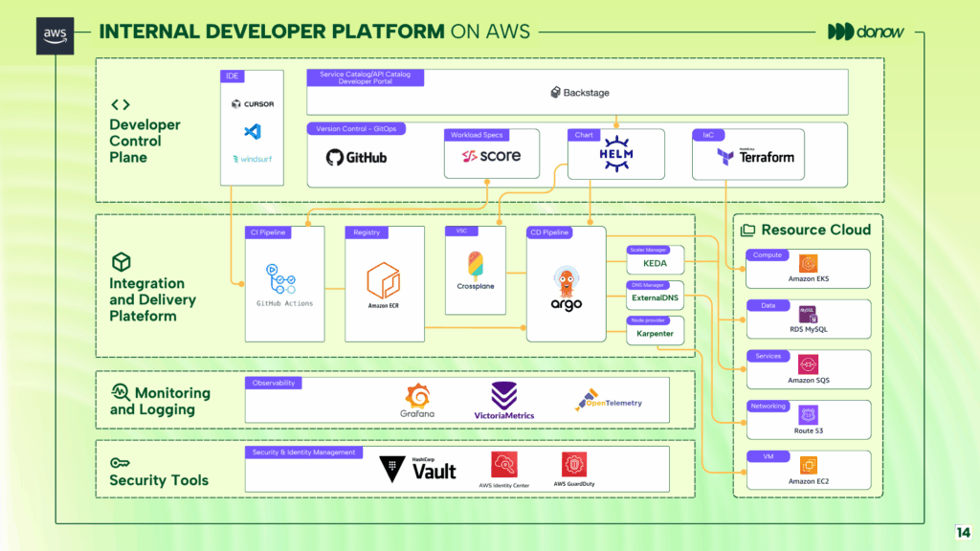Select the Version Control - GitOps label
The height and width of the screenshot is (551, 980).
[x=356, y=129]
